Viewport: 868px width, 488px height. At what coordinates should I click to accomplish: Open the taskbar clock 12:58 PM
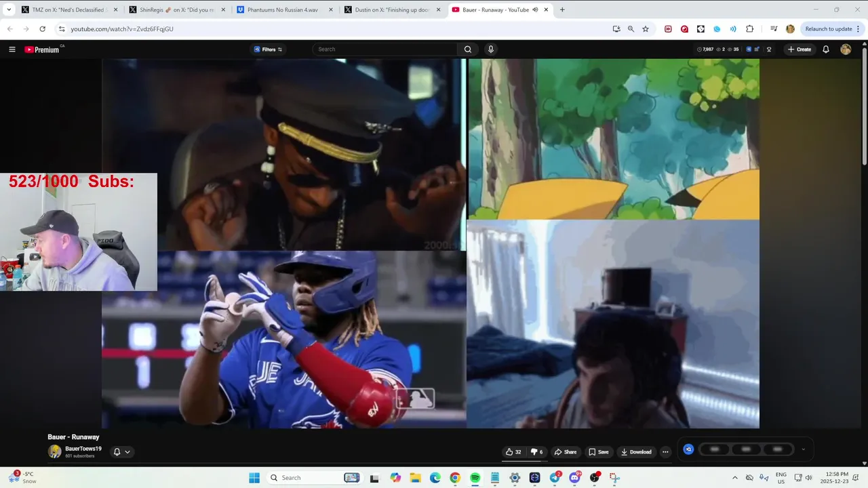click(834, 478)
